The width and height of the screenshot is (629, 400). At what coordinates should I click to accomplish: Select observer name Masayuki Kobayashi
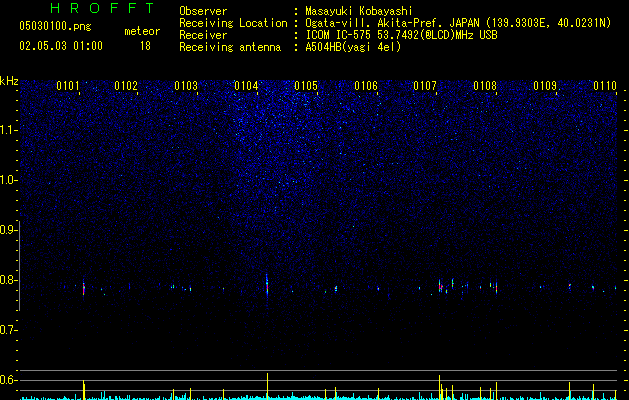[359, 11]
